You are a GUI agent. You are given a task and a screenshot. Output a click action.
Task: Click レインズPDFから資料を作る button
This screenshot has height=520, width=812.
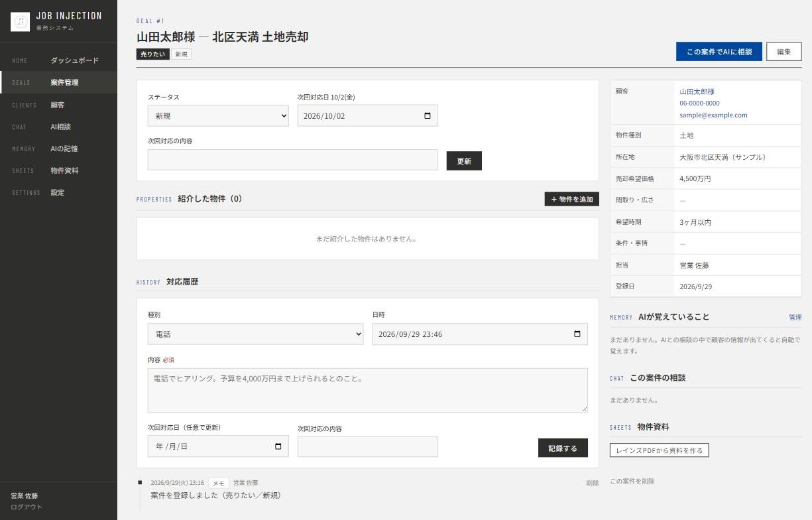pos(660,450)
